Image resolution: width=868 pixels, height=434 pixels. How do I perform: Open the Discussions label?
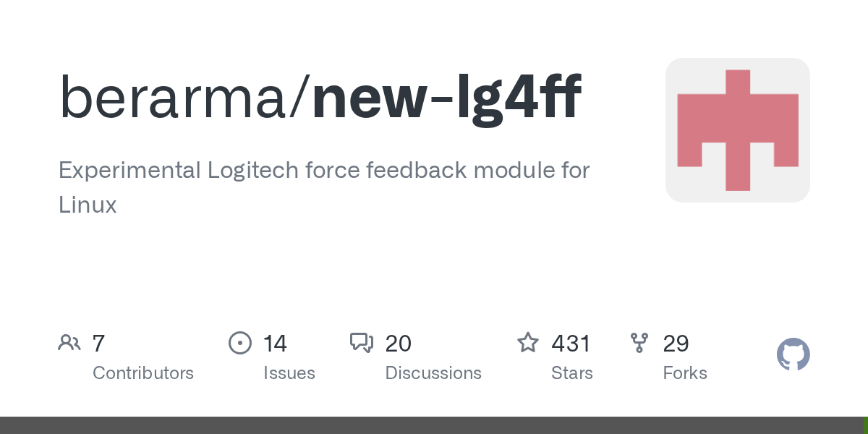pos(433,373)
